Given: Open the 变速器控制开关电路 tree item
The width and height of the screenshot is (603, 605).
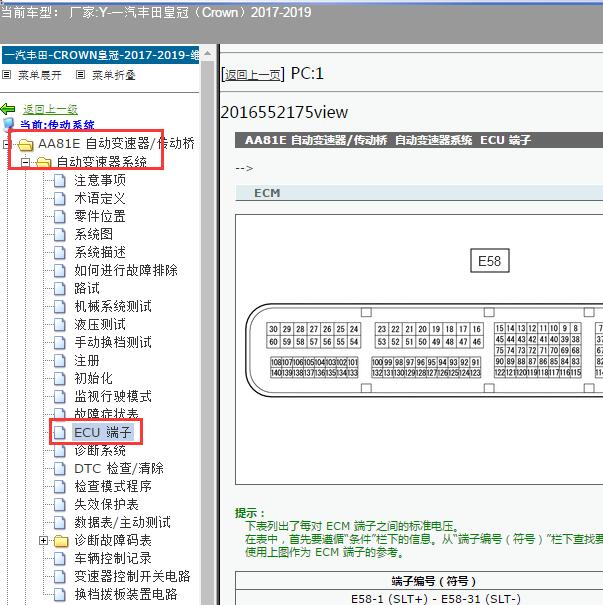Looking at the screenshot, I should coord(132,576).
